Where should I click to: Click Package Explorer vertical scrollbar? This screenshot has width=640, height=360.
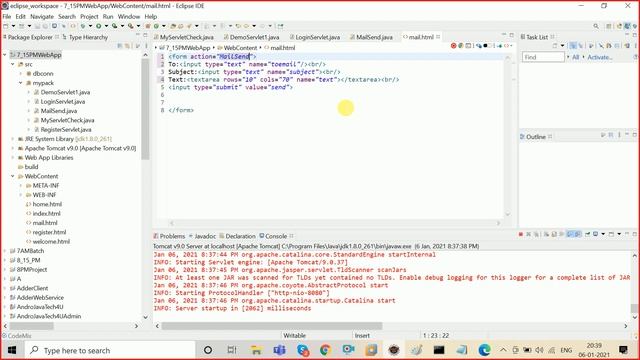pyautogui.click(x=145, y=109)
